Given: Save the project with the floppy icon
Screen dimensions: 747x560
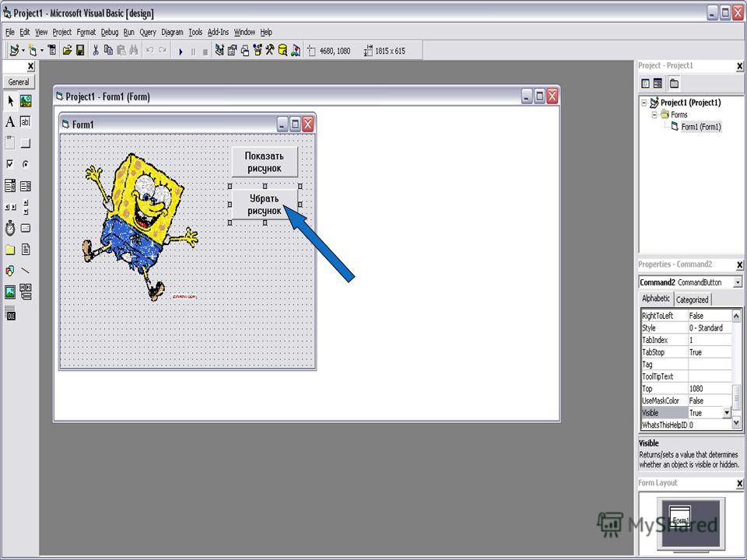Looking at the screenshot, I should pyautogui.click(x=80, y=51).
